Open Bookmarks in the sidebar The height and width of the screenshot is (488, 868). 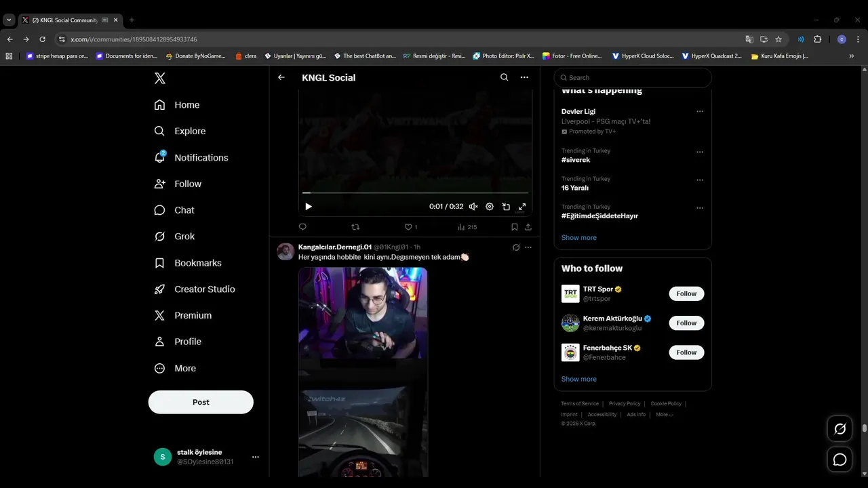[188, 263]
